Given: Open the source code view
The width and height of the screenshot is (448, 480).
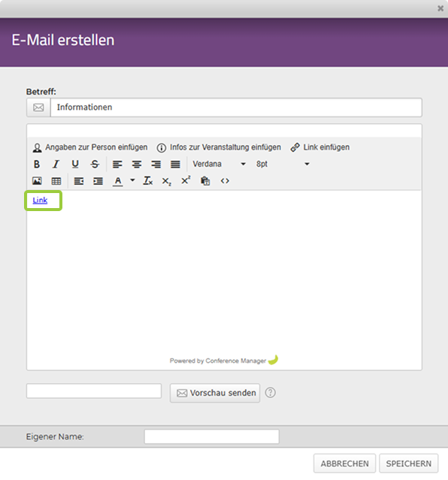Looking at the screenshot, I should click(x=225, y=181).
